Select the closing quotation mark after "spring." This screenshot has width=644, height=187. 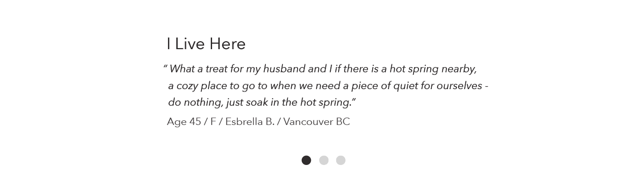tap(354, 100)
